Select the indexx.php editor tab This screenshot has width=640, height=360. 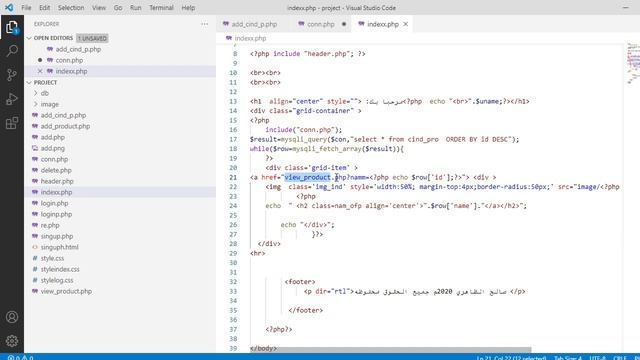[382, 24]
